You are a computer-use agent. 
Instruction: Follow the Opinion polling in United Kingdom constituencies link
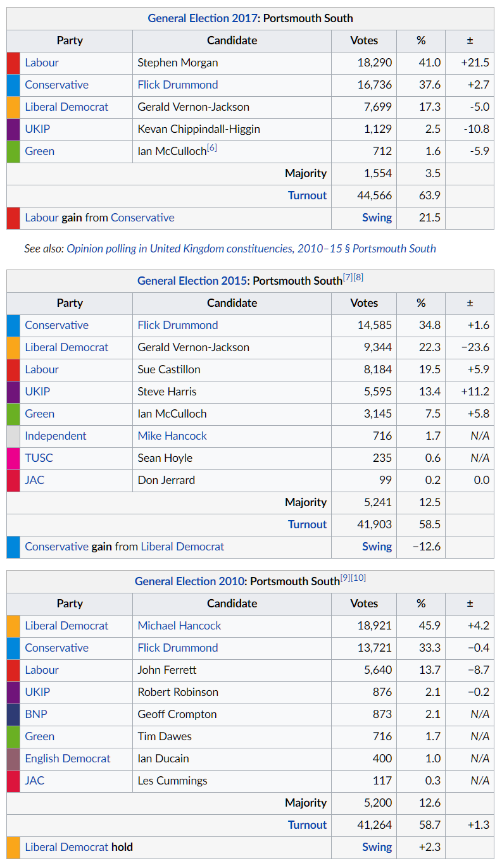click(x=251, y=249)
